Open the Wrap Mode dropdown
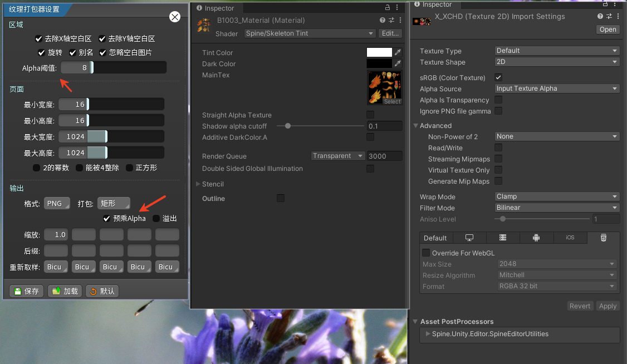627x364 pixels. pos(557,196)
